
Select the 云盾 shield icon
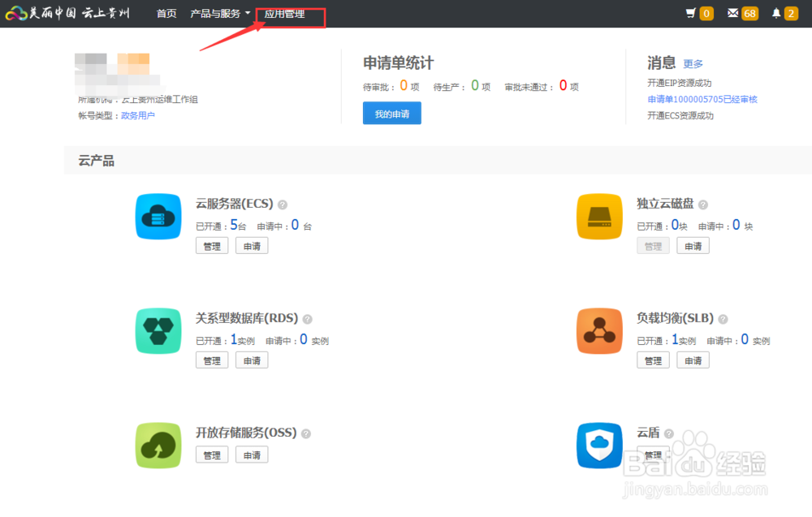(599, 446)
